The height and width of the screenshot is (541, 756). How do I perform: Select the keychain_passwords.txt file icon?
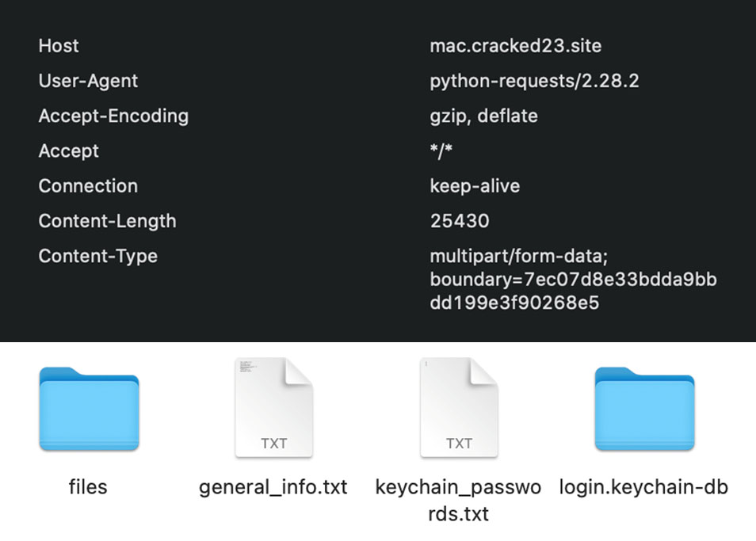458,409
